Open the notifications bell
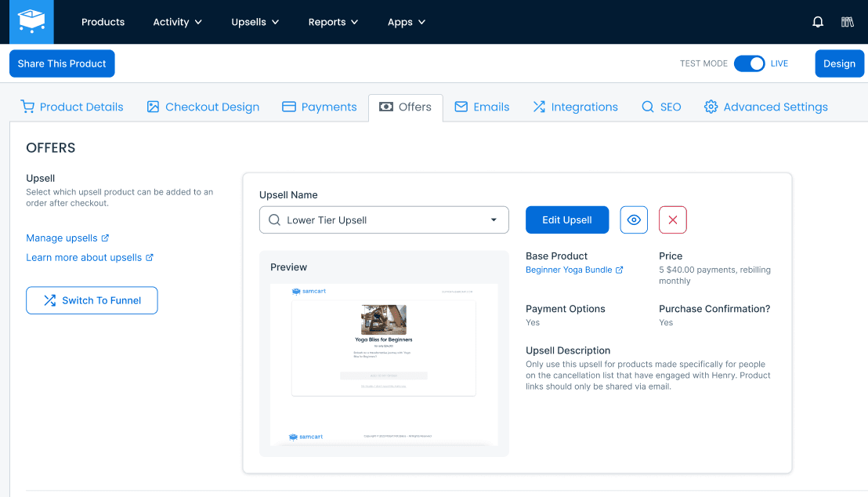868x497 pixels. pos(818,22)
